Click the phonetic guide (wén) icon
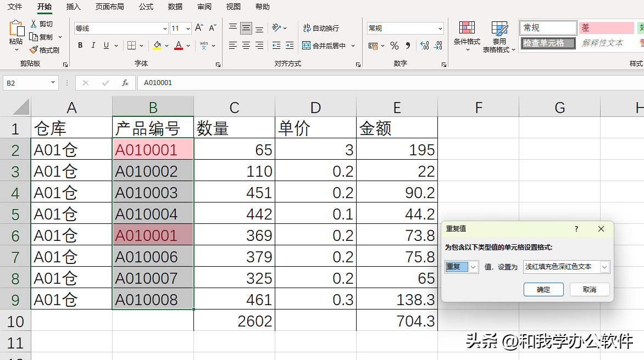The height and width of the screenshot is (360, 644). (x=204, y=46)
